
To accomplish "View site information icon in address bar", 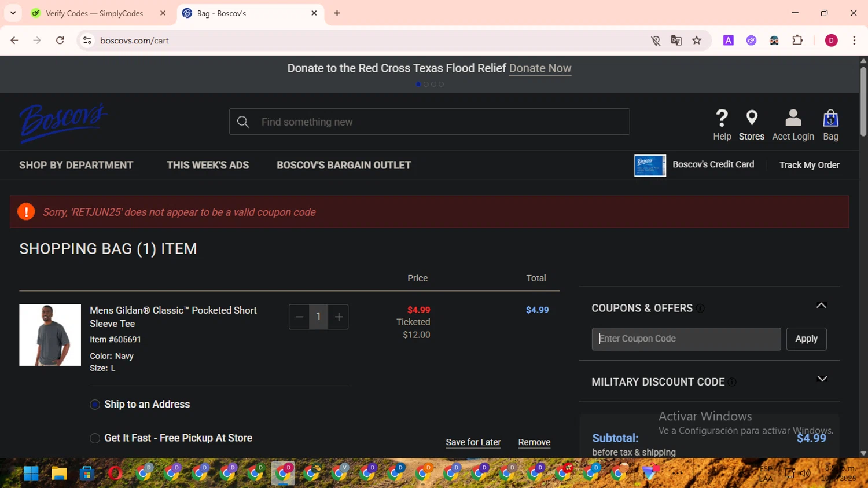I will pyautogui.click(x=87, y=41).
